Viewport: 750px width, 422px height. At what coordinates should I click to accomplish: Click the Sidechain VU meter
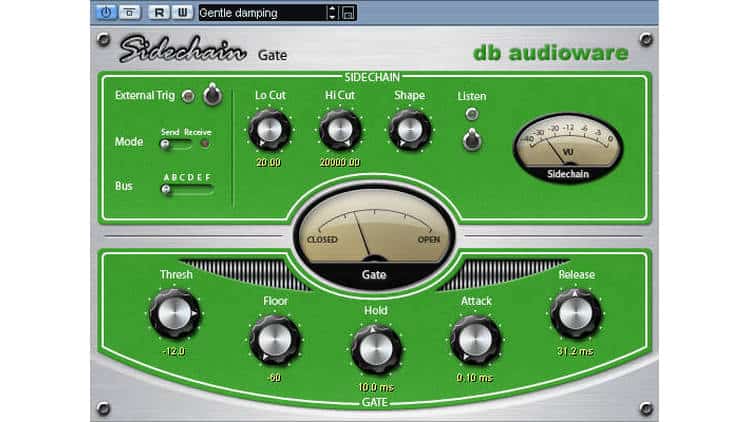point(568,148)
